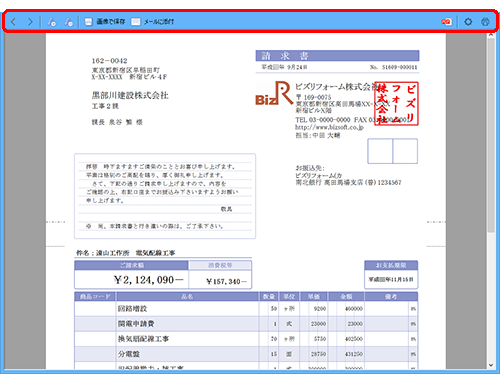Click the red company seal stamp

pos(396,104)
